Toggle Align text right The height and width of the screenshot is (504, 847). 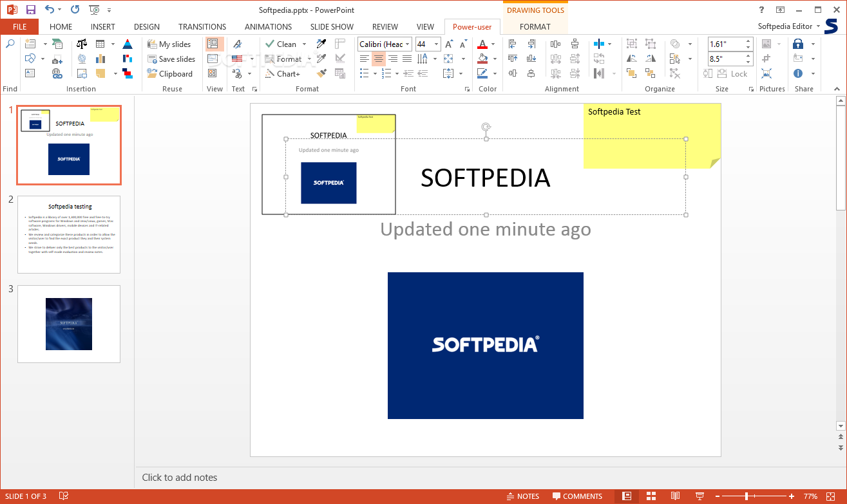pos(392,59)
